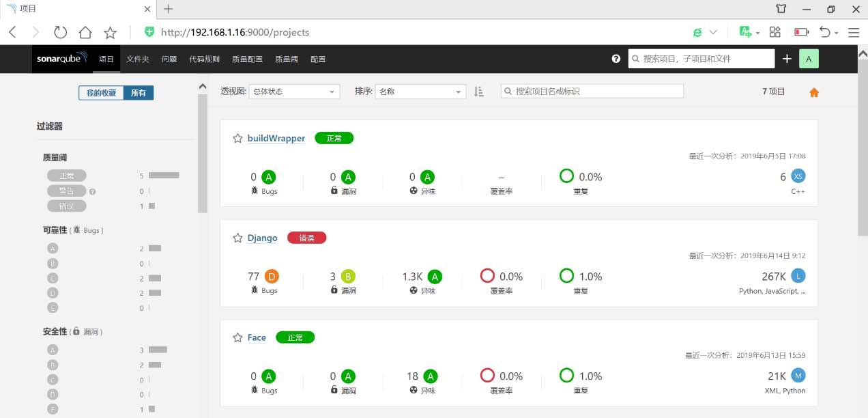
Task: Add Django project to favorites
Action: (x=236, y=238)
